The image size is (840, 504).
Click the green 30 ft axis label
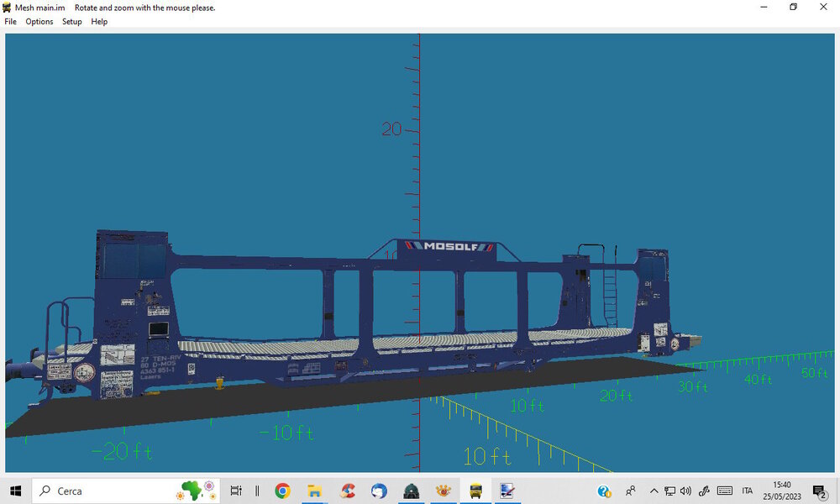click(x=693, y=386)
